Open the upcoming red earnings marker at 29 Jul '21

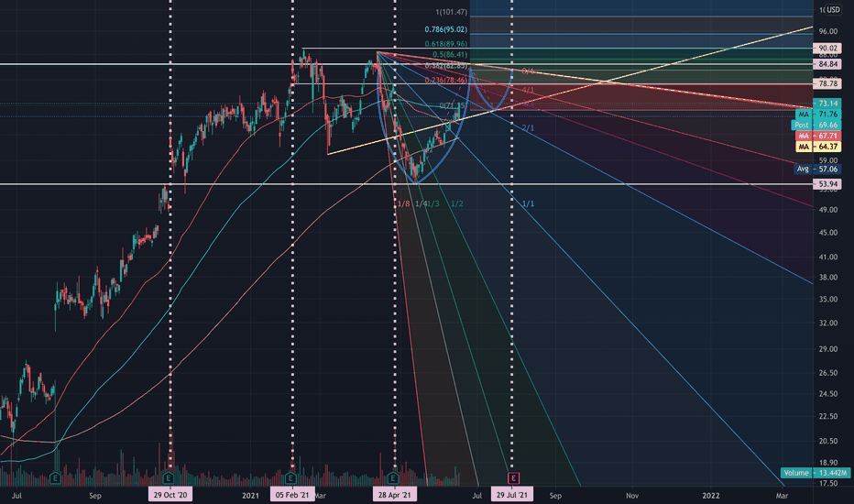[x=513, y=478]
